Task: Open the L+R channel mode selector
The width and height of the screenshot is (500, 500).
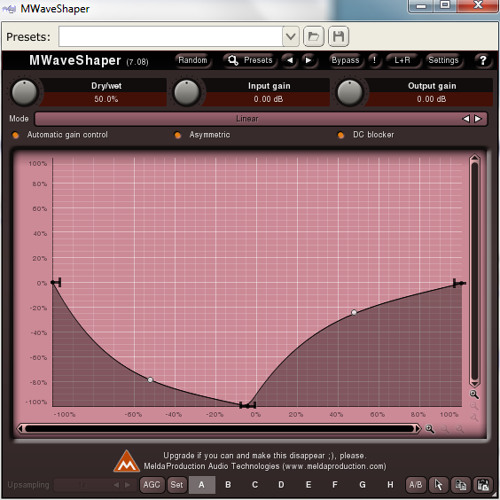Action: pyautogui.click(x=402, y=60)
